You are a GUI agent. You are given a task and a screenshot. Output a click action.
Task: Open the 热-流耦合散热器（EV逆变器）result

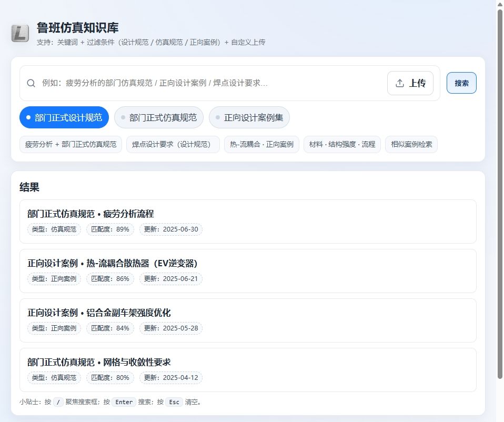pos(248,263)
